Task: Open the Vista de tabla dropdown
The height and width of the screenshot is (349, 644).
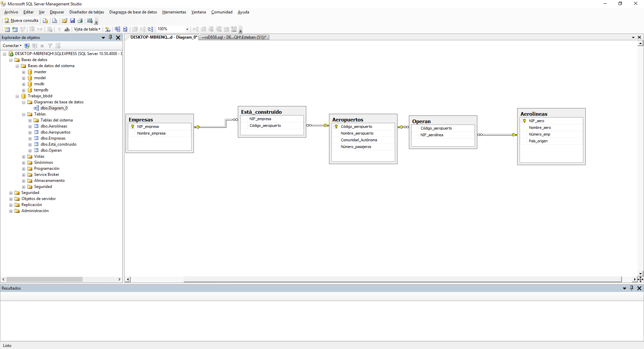Action: pyautogui.click(x=87, y=29)
